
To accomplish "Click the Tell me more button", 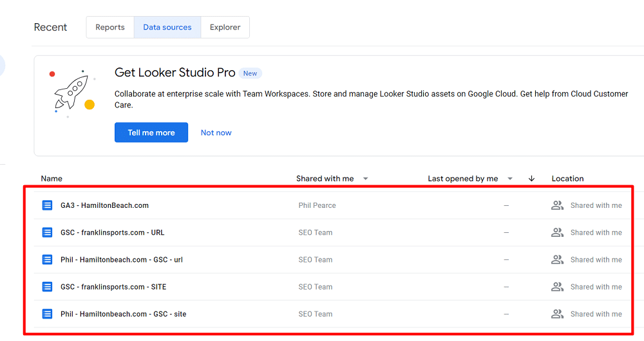I will click(151, 133).
